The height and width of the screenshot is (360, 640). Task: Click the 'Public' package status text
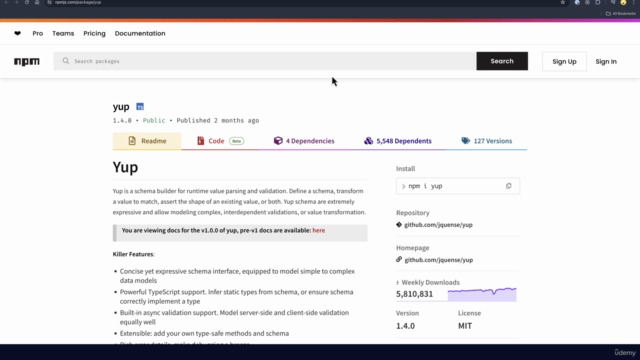tap(154, 120)
